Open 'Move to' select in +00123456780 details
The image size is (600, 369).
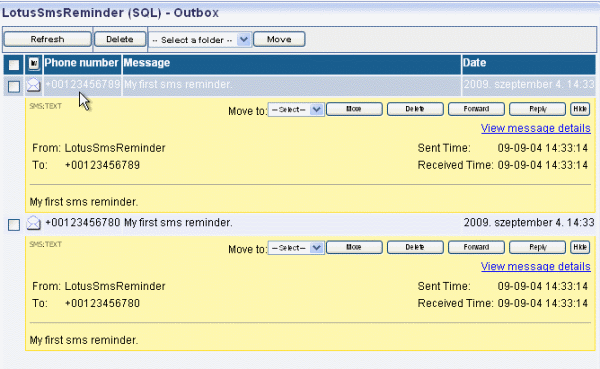(x=296, y=248)
